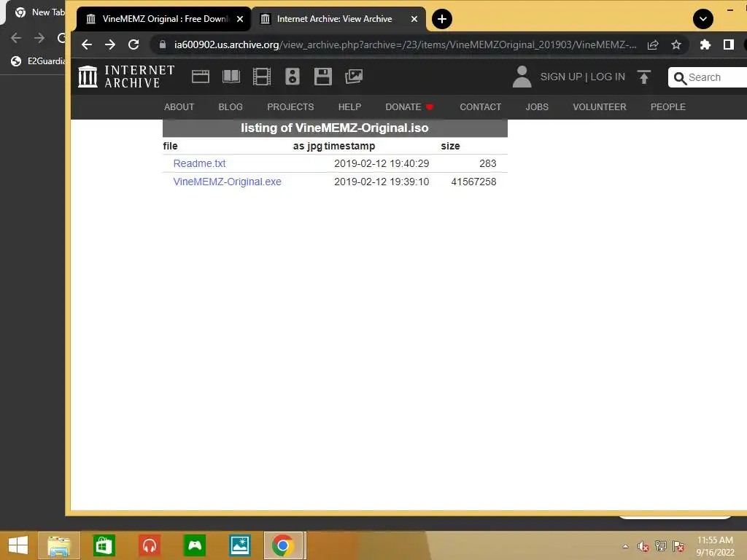Bookmark this page with the star icon
The image size is (747, 560).
(x=676, y=44)
